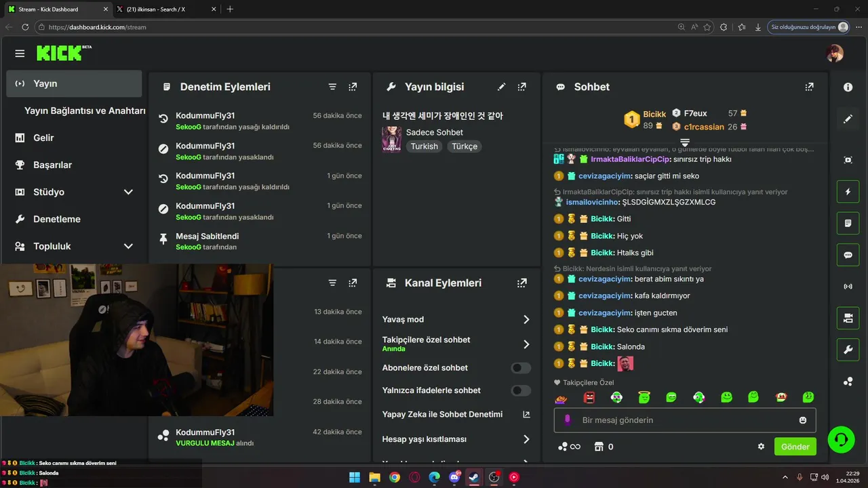Toggle the document note widget in right sidebar
Screen dimensions: 868x488
point(848,223)
